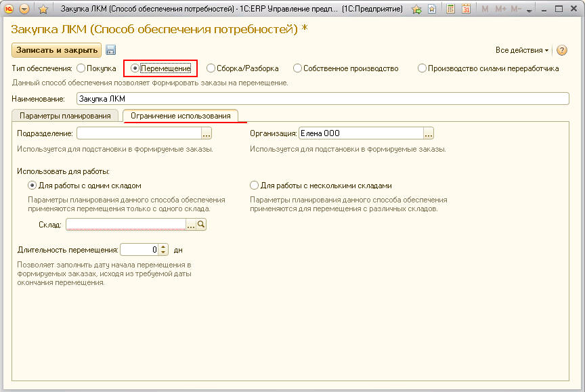This screenshot has width=585, height=392.
Task: Select the Собственное производство radio button
Action: pyautogui.click(x=297, y=68)
